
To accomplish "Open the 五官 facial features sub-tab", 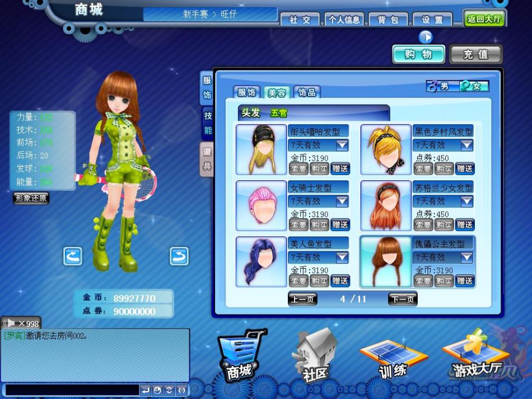I will coord(279,113).
